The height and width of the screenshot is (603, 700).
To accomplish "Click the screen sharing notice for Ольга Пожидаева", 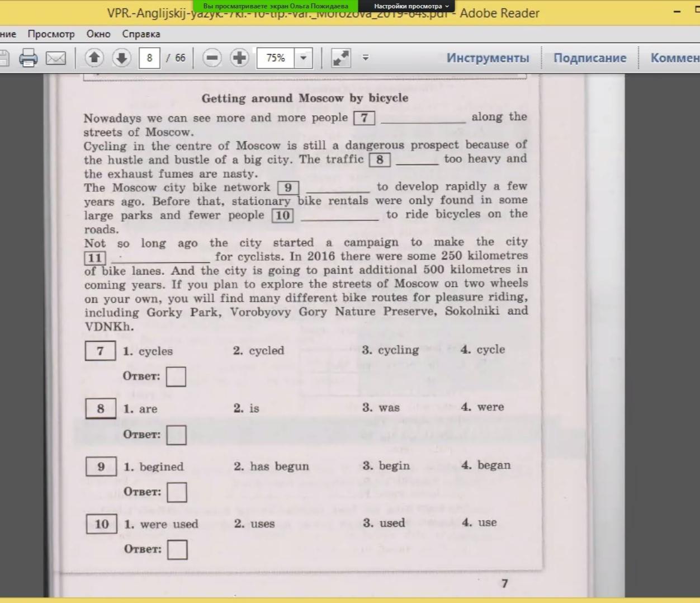I will tap(275, 6).
